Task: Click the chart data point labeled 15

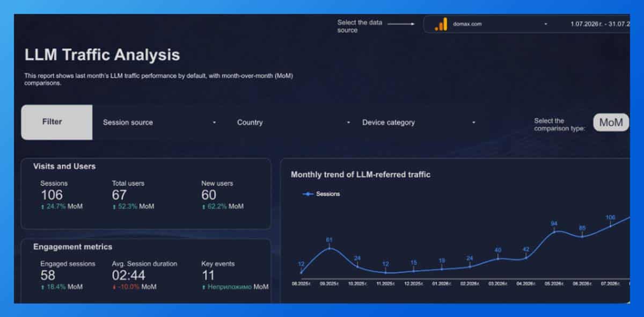Action: [x=414, y=270]
